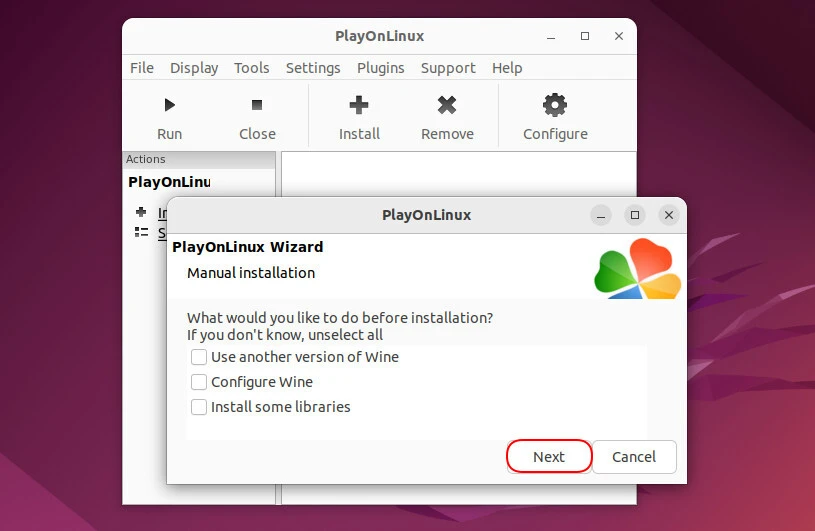This screenshot has height=531, width=815.
Task: Expand the Tools menu
Action: click(x=251, y=68)
